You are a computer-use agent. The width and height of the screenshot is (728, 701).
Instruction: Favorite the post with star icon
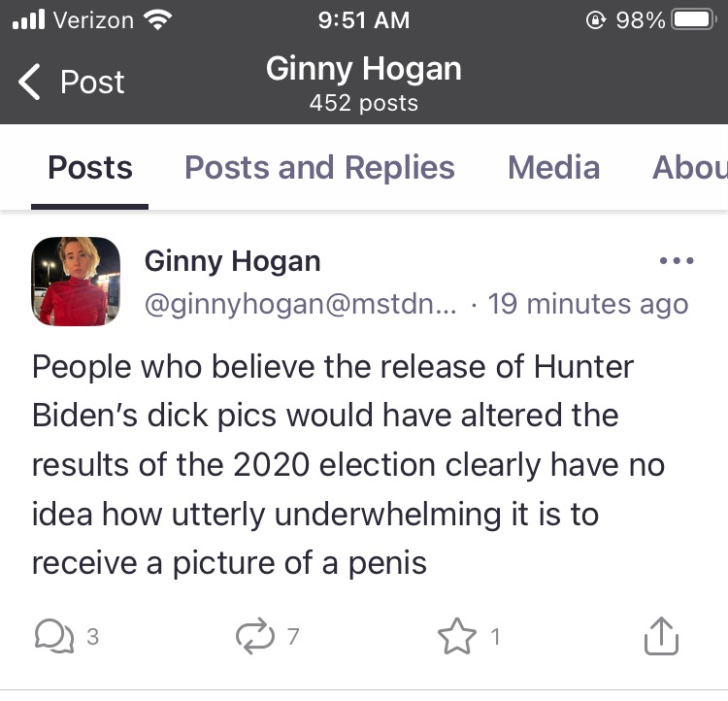point(457,636)
